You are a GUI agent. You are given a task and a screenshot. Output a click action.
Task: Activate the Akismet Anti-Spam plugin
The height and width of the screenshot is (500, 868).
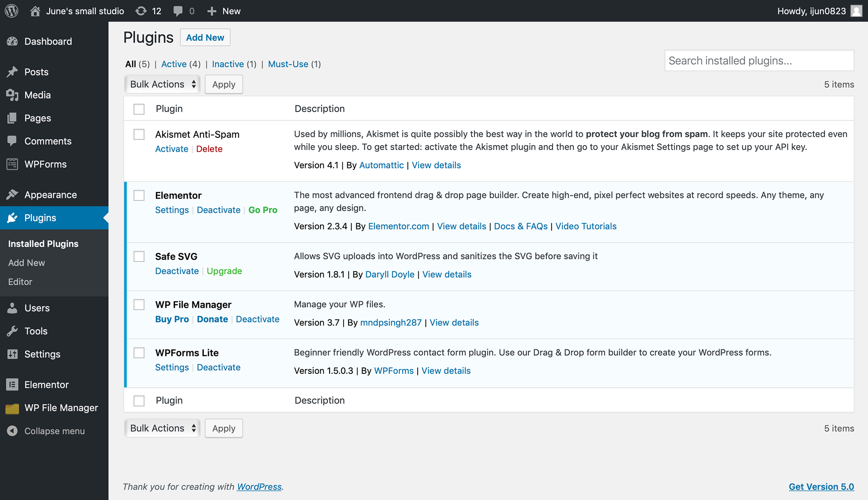click(172, 149)
